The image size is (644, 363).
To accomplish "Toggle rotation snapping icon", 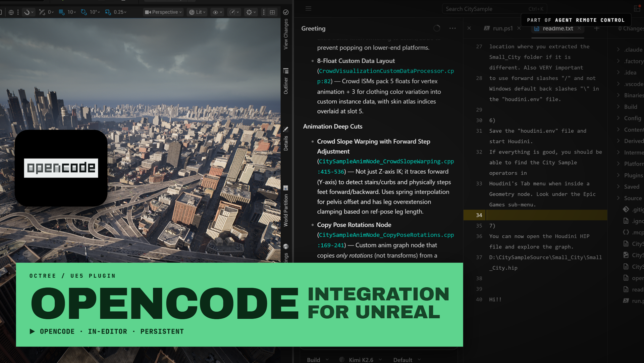I will 84,12.
